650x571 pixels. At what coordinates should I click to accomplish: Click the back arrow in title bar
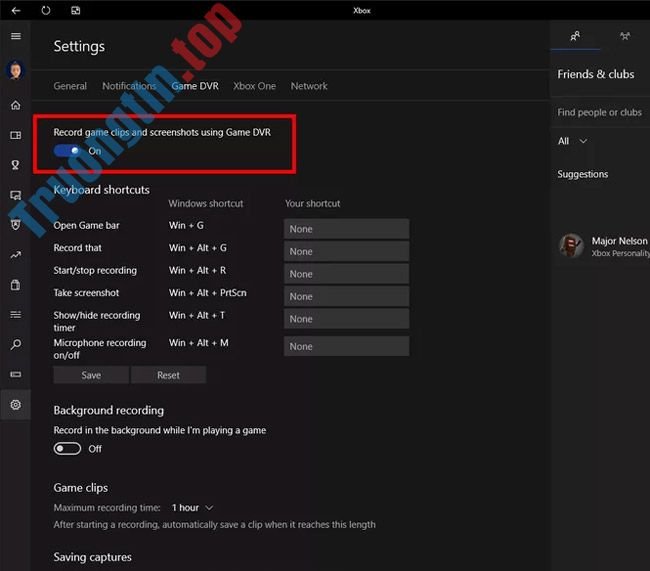[x=16, y=10]
